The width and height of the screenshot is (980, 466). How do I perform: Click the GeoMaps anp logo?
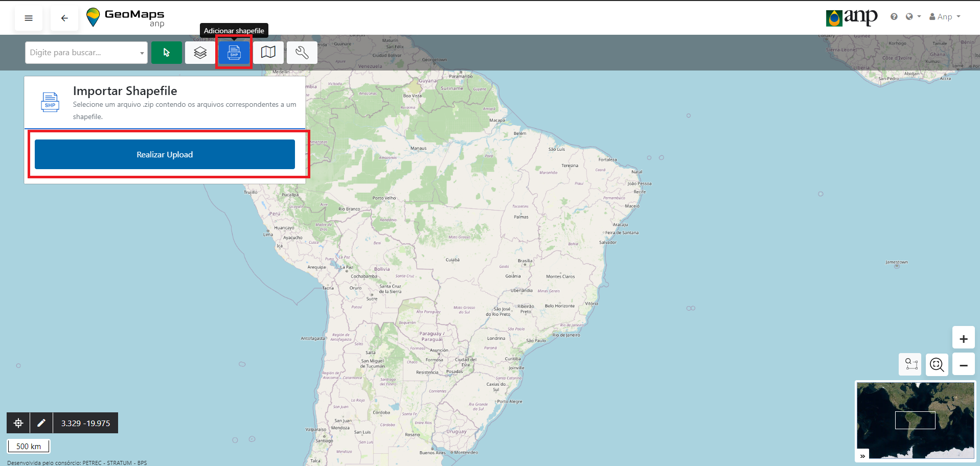[125, 18]
